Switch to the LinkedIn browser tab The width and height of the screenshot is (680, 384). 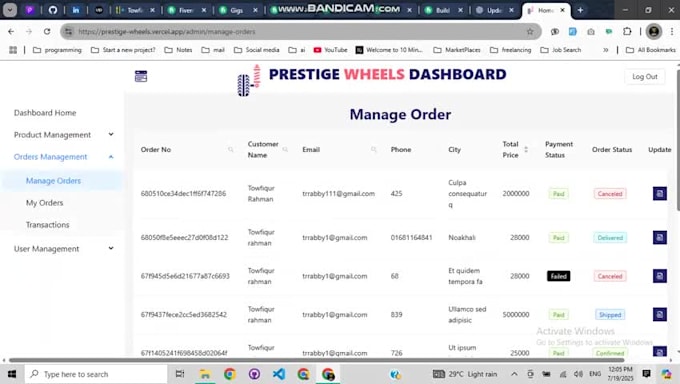tap(76, 10)
